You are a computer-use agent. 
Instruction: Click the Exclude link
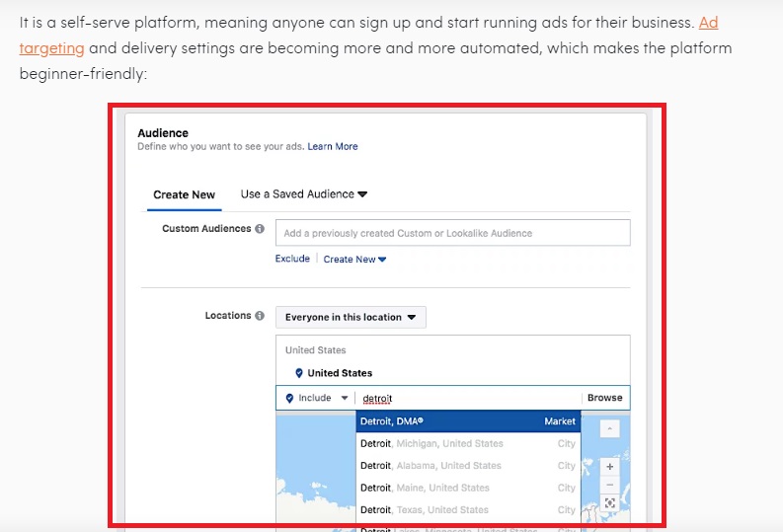click(x=292, y=260)
